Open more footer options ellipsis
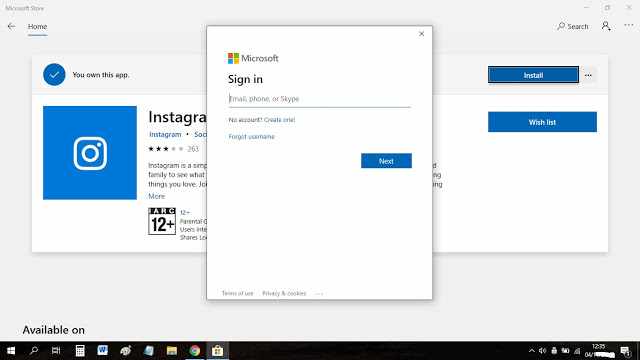Viewport: 640px width, 360px height. (319, 293)
